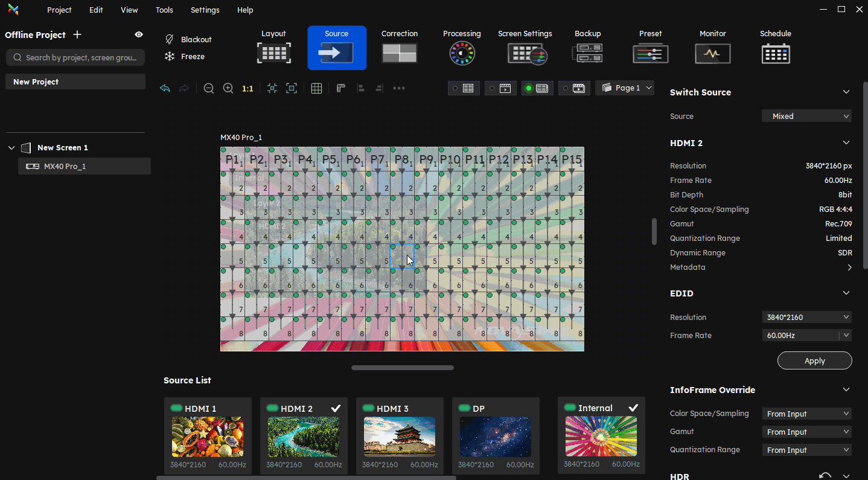The height and width of the screenshot is (480, 868).
Task: Reset canvas zoom to 1:1
Action: click(247, 88)
